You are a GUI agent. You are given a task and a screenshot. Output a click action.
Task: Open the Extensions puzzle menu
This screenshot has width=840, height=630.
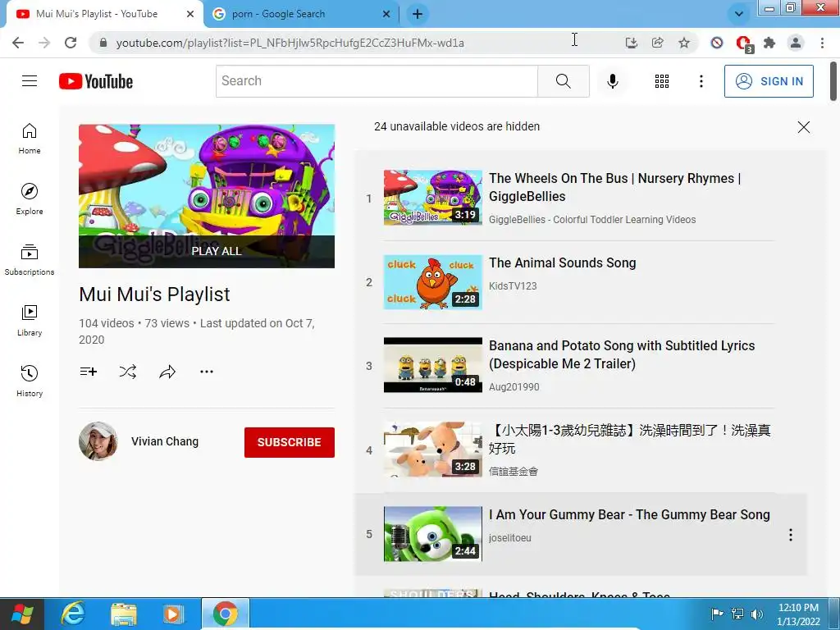coord(769,43)
